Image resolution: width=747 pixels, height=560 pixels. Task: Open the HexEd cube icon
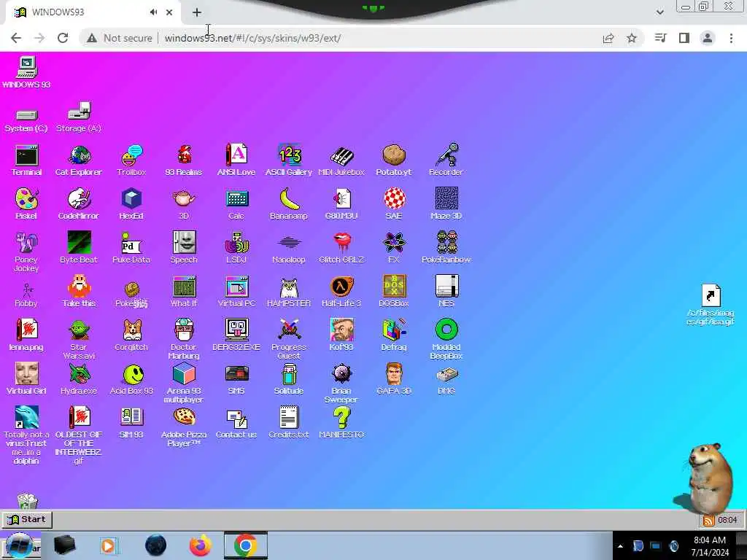click(131, 199)
